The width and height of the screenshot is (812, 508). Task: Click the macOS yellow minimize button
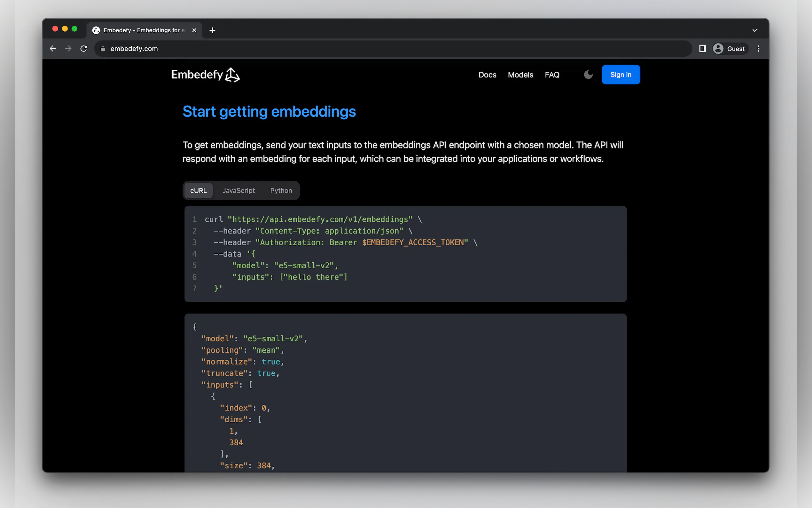tap(65, 29)
